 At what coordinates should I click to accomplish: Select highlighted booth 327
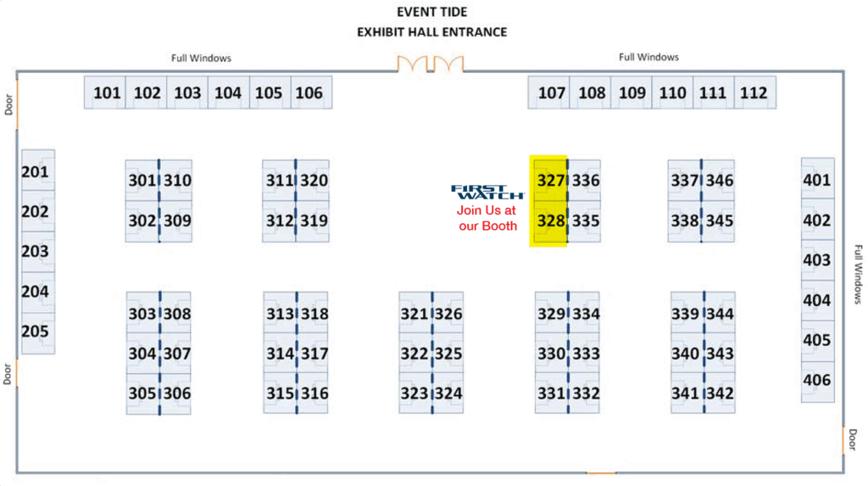click(x=550, y=180)
